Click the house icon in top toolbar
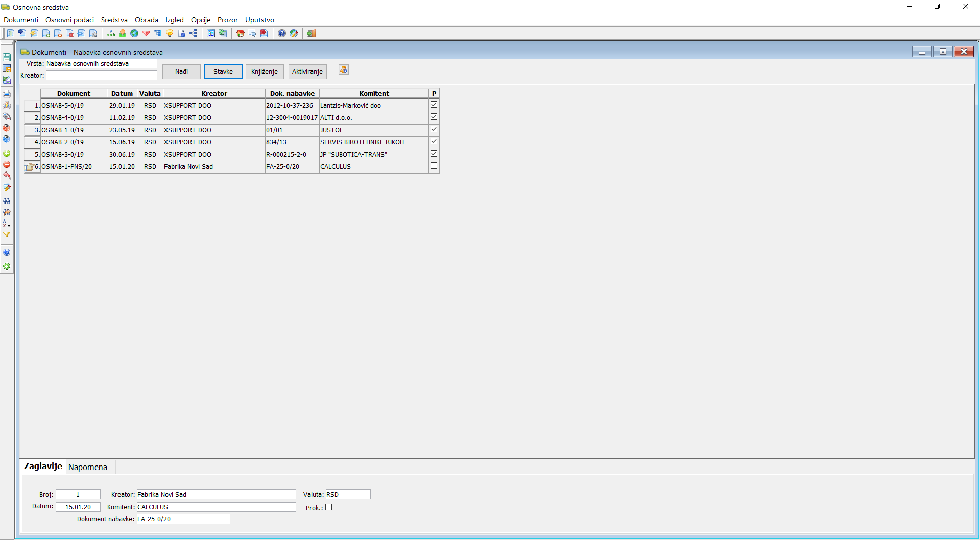This screenshot has height=540, width=980. [241, 34]
